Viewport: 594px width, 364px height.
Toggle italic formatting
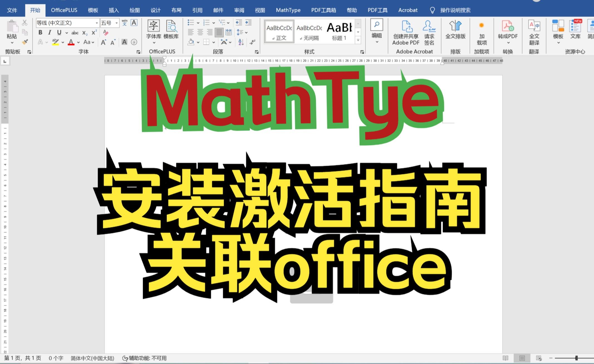(50, 33)
